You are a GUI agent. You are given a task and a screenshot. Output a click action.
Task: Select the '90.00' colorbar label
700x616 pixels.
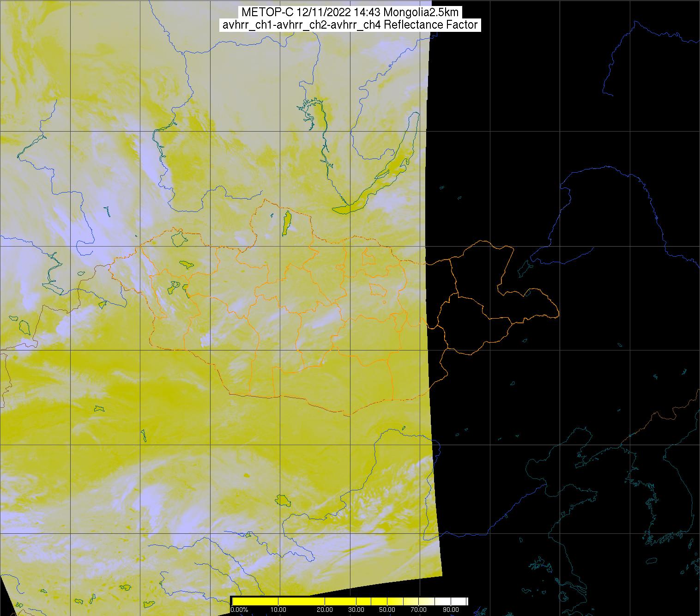tap(450, 610)
